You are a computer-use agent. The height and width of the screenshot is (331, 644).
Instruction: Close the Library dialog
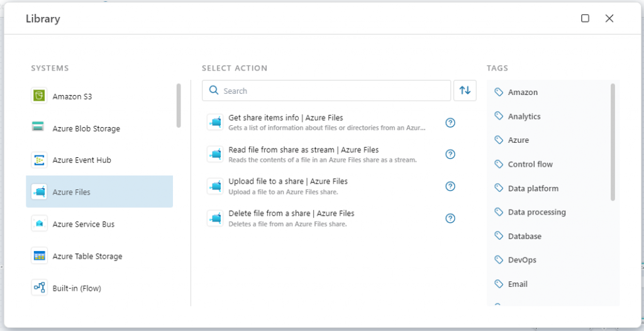pyautogui.click(x=609, y=18)
